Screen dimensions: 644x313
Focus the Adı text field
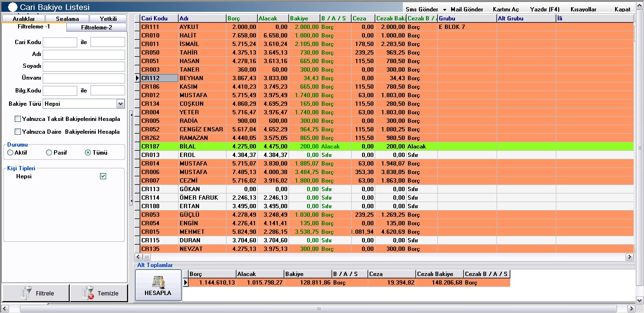click(x=84, y=55)
